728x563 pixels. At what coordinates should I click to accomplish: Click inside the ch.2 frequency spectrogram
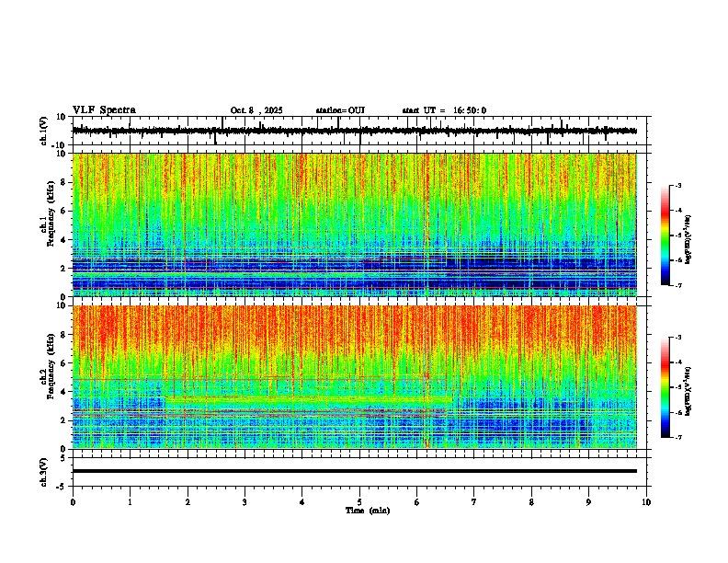click(354, 377)
